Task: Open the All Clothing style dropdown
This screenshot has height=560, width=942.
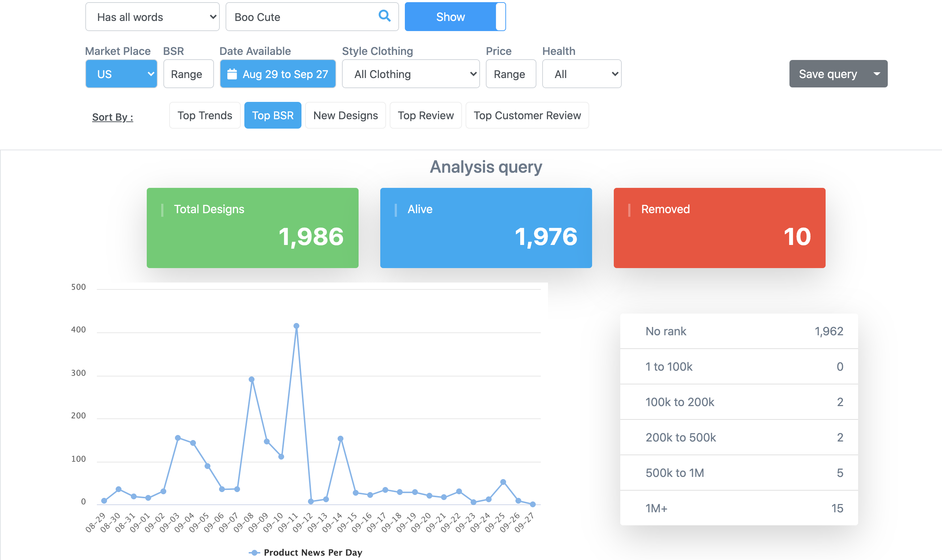Action: coord(410,74)
